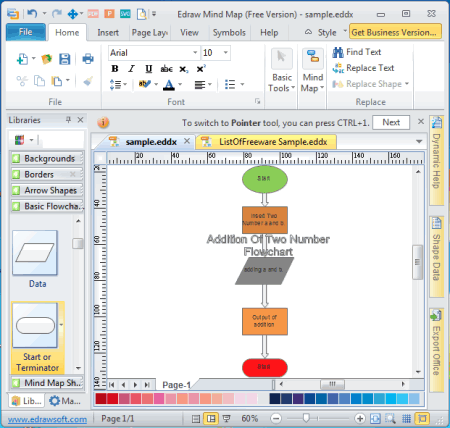The image size is (450, 428).
Task: Click the Save disk icon
Action: pyautogui.click(x=65, y=59)
